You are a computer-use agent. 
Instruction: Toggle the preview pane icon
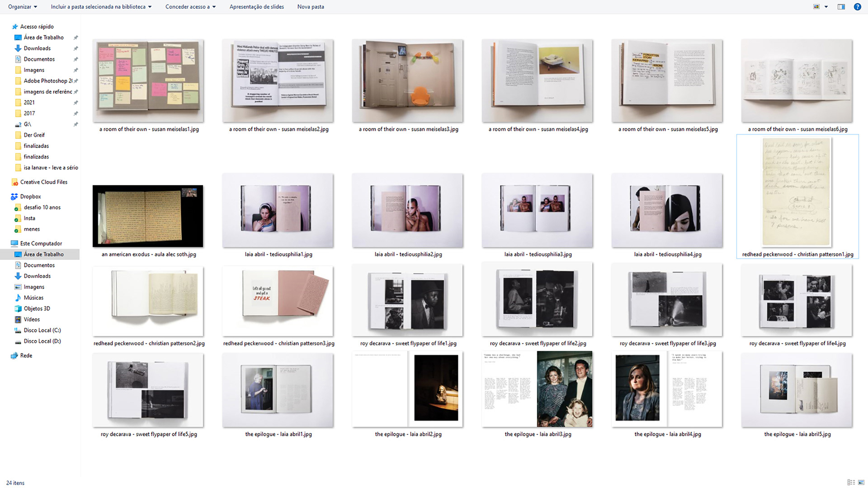tap(841, 7)
